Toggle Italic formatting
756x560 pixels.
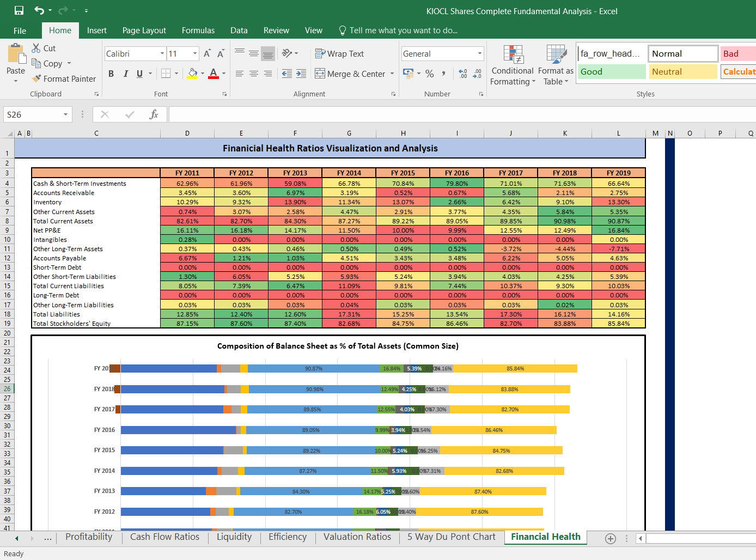(x=125, y=74)
